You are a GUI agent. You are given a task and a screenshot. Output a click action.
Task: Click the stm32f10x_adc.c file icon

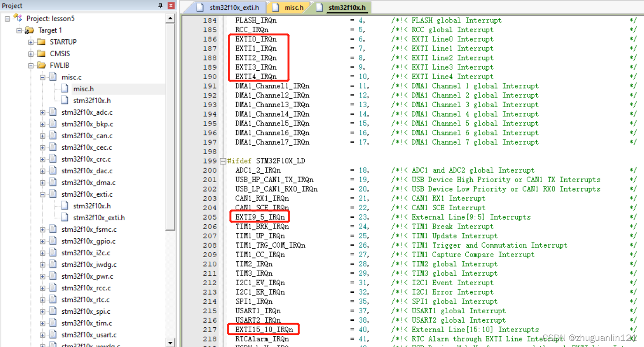pyautogui.click(x=53, y=112)
